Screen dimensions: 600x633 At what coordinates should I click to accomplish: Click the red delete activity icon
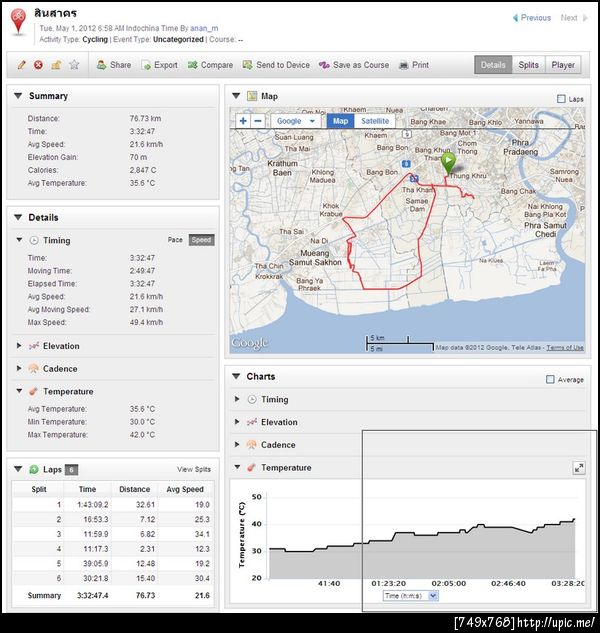[38, 65]
